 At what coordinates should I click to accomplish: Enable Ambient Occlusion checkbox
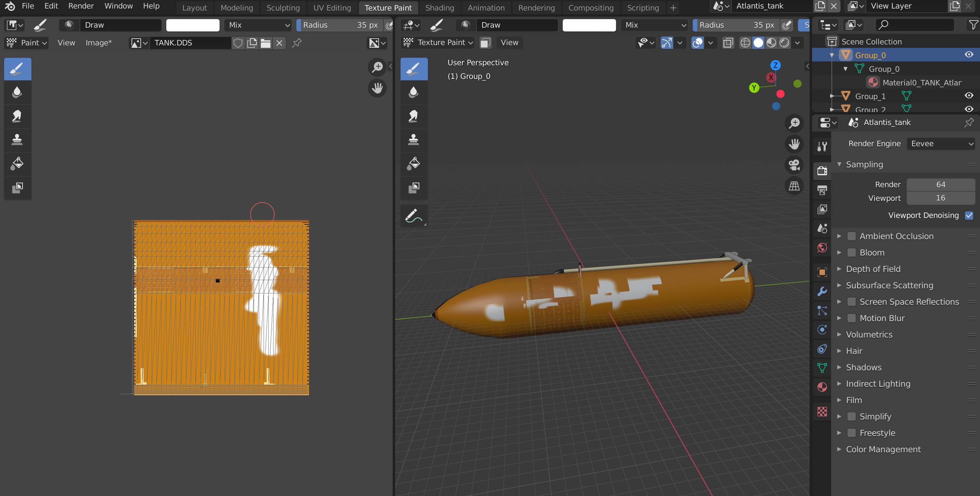click(851, 236)
